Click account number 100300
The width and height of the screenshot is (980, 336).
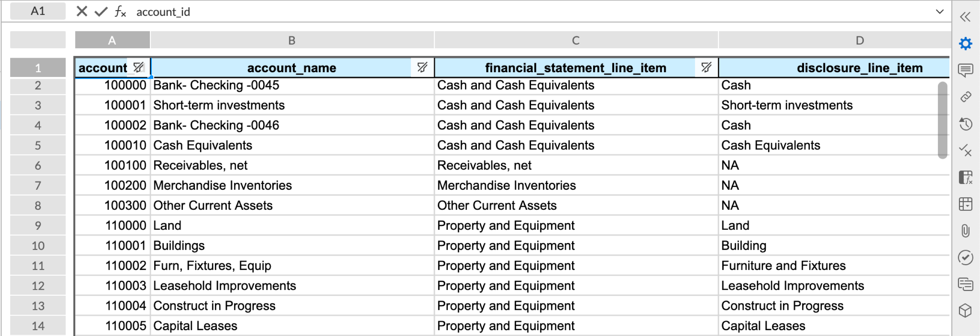tap(113, 205)
